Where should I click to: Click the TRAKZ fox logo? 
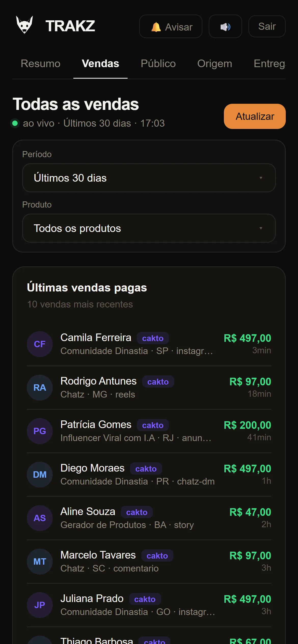click(24, 25)
